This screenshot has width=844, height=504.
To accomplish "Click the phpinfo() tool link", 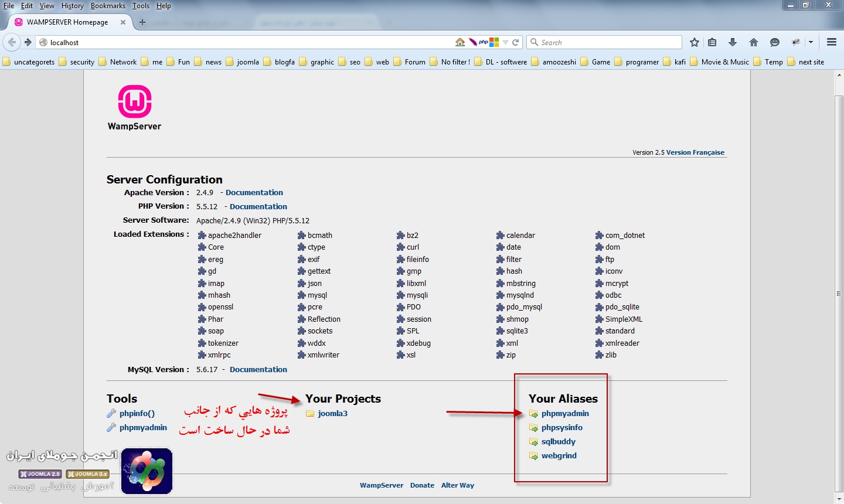I will click(x=137, y=414).
